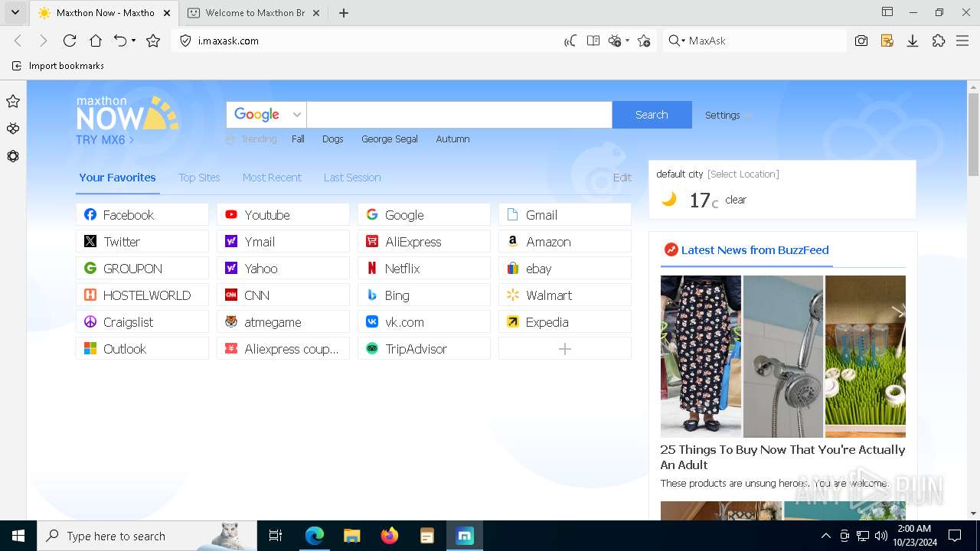980x551 pixels.
Task: Open the 25 Things To Buy Now article headline
Action: (782, 457)
